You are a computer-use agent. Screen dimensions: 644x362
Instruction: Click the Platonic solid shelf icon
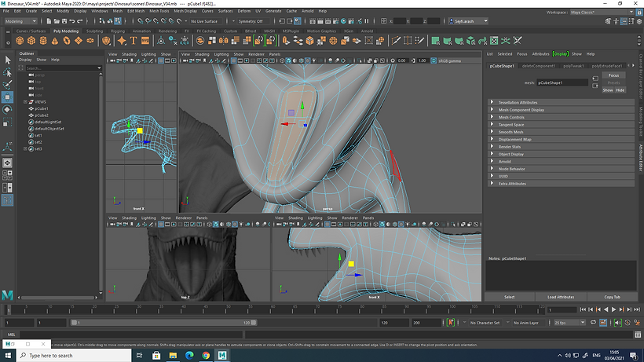click(x=106, y=41)
